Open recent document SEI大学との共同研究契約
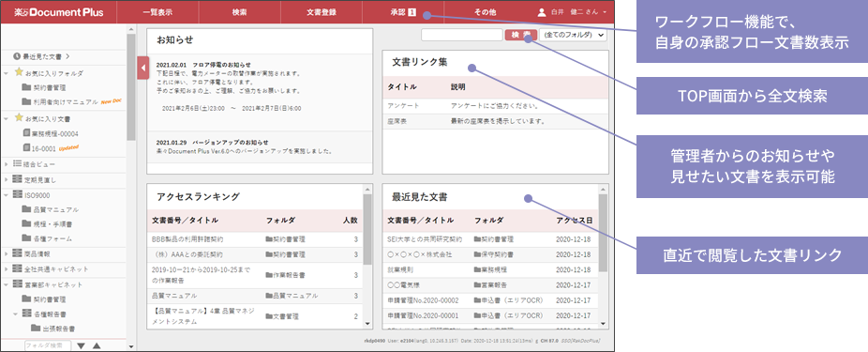The image size is (868, 352). [x=425, y=239]
